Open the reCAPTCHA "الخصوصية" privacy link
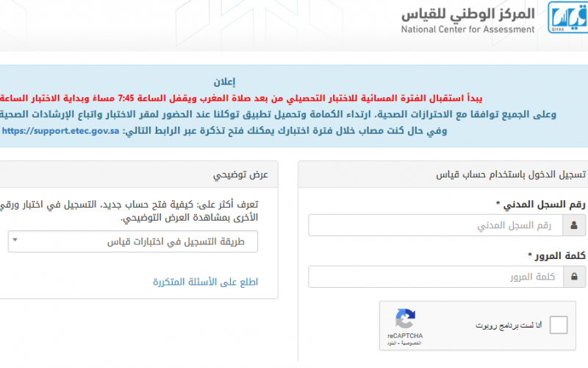 [x=411, y=343]
